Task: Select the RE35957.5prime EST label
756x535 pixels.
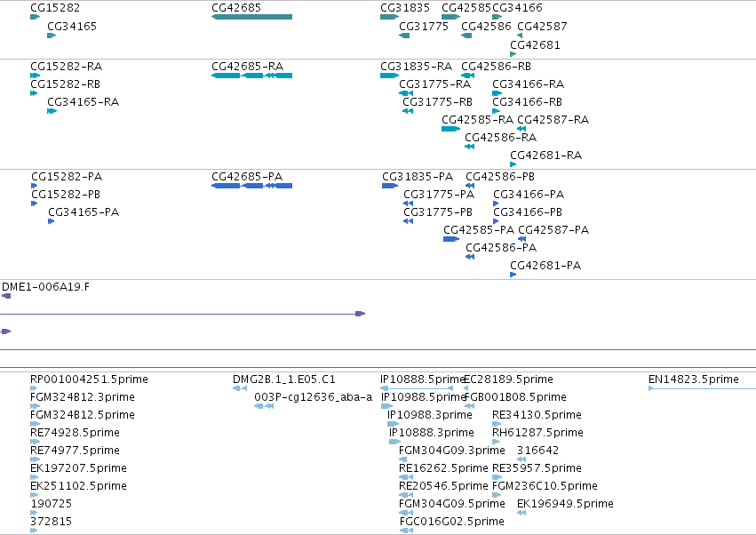Action: [537, 468]
